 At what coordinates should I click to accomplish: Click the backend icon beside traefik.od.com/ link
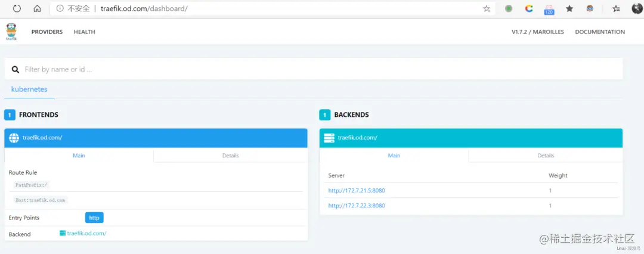pos(63,233)
